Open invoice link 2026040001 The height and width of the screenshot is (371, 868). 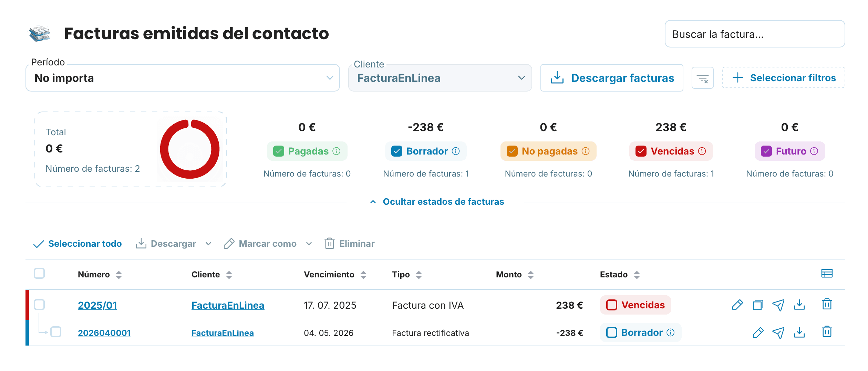tap(104, 333)
